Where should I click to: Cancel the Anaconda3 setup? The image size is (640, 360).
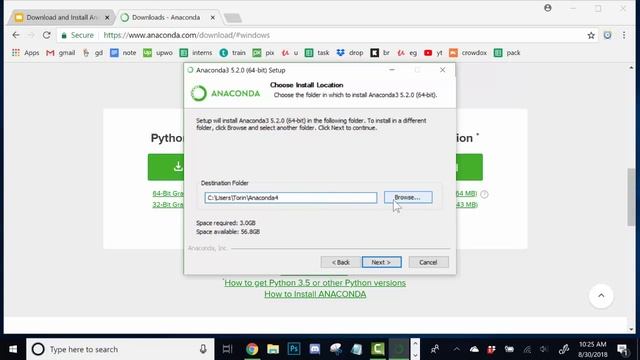point(428,262)
